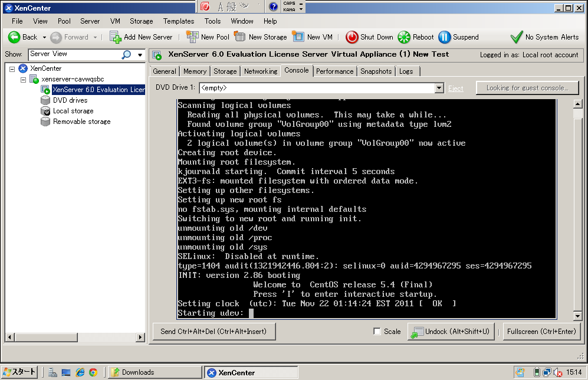Viewport: 588px width, 380px height.
Task: Click console scrollbar down arrow
Action: coord(578,316)
